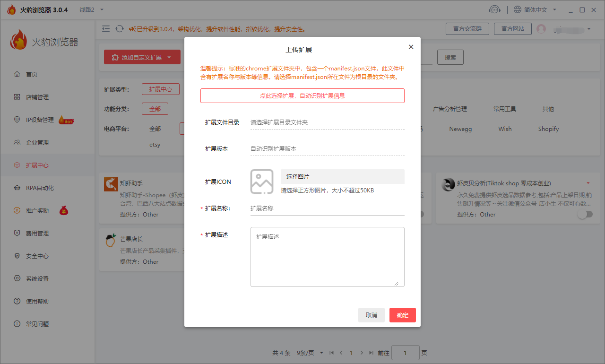Click the 确定 confirm button
This screenshot has width=605, height=364.
402,315
